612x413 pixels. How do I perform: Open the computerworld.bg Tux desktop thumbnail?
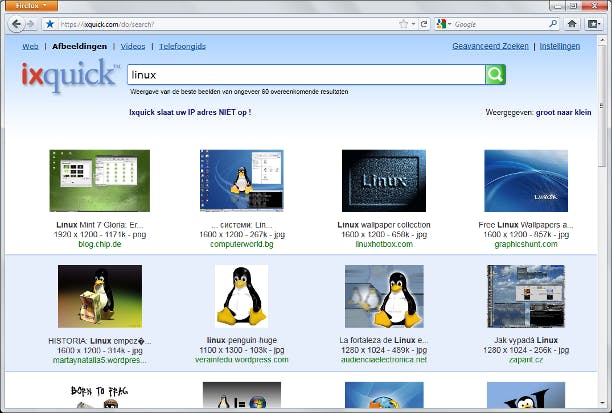click(x=242, y=180)
